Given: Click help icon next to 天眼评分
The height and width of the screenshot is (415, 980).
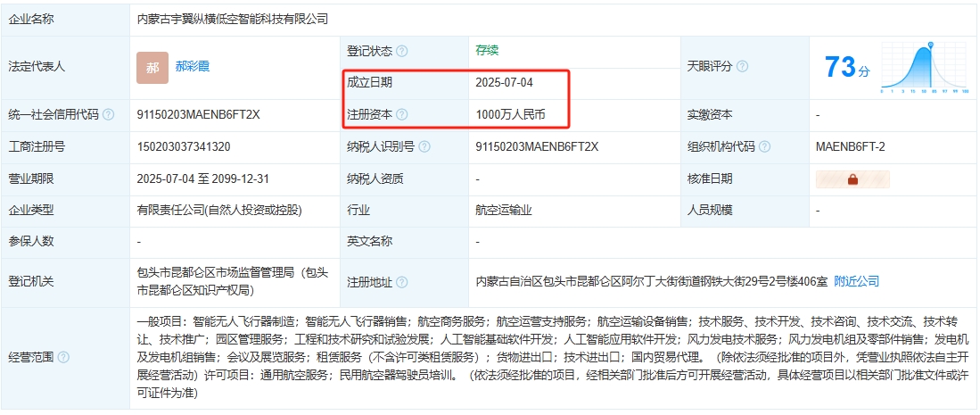Looking at the screenshot, I should [x=742, y=66].
